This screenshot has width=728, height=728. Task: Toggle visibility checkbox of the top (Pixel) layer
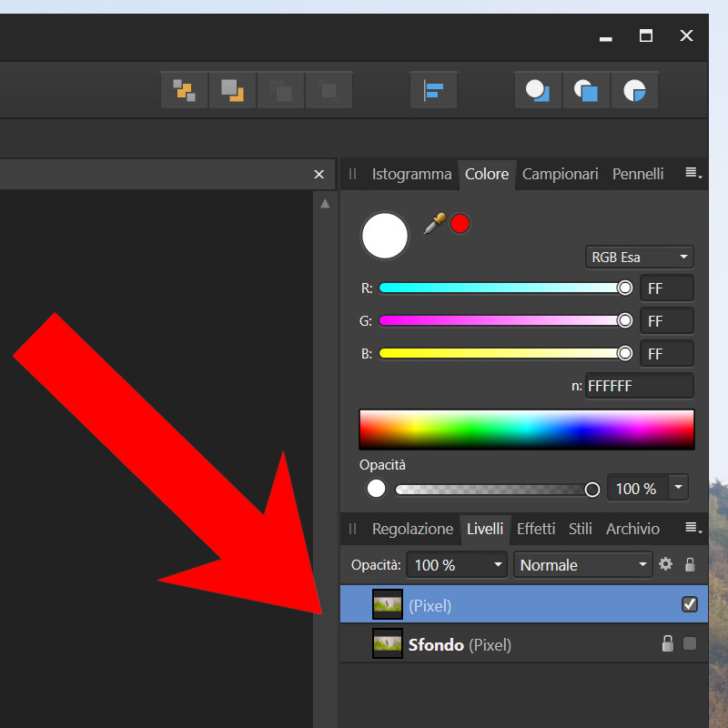pos(690,604)
